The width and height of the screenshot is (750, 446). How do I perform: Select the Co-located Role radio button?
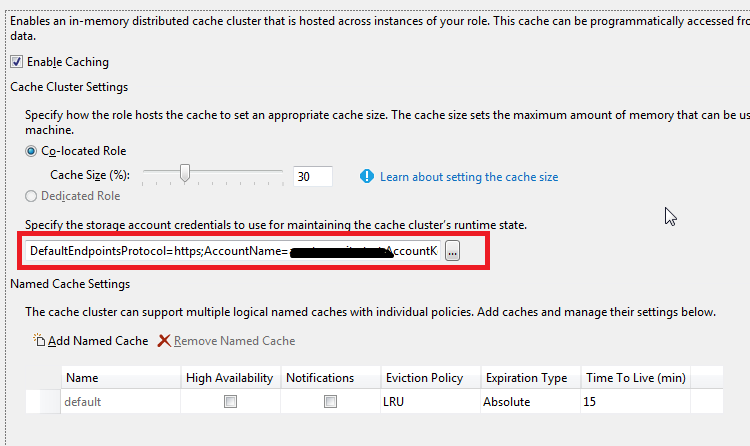(x=31, y=151)
